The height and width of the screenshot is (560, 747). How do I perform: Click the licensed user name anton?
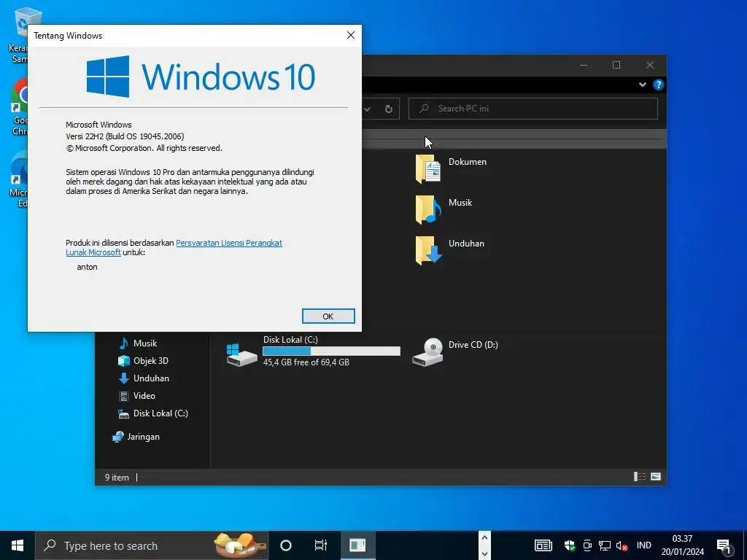pos(88,267)
